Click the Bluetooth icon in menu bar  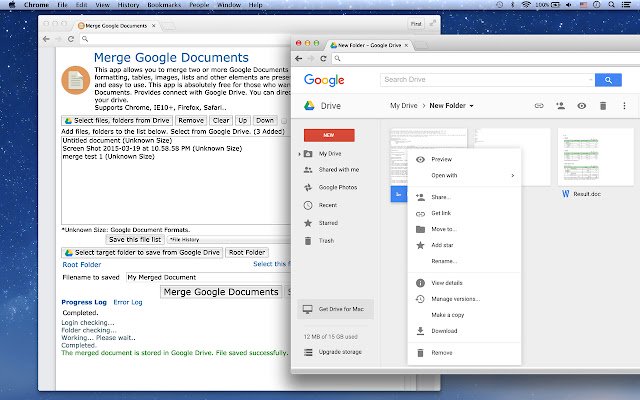point(513,5)
